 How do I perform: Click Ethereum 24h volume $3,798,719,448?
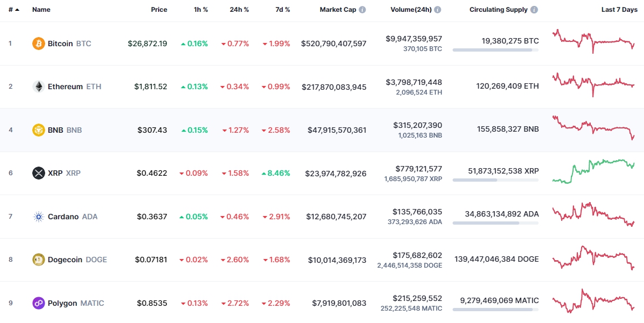point(414,82)
